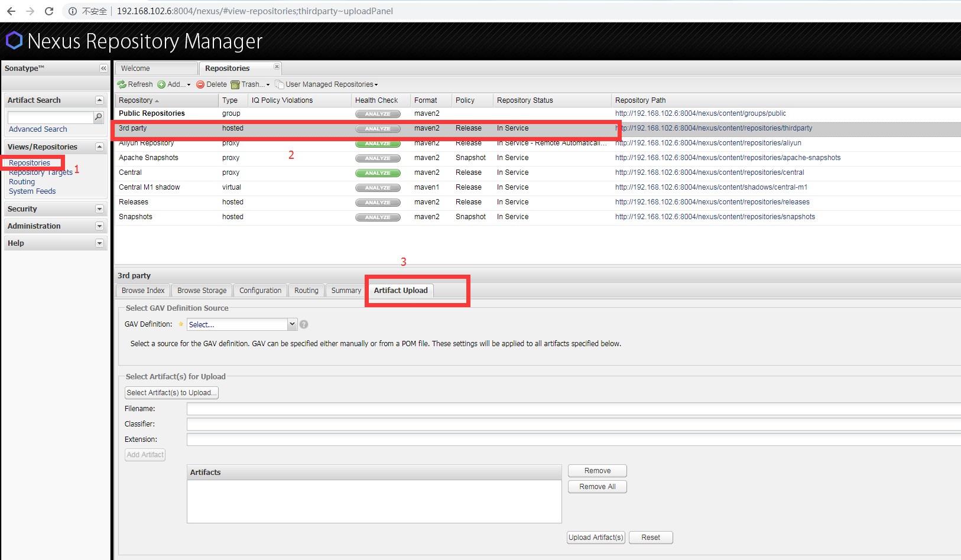Collapse the Views/Repositories panel
The width and height of the screenshot is (961, 560).
coord(99,147)
